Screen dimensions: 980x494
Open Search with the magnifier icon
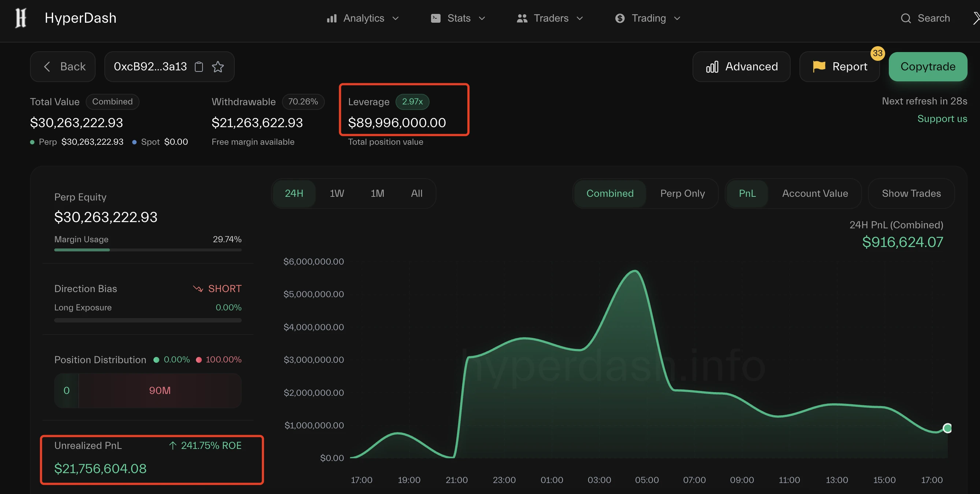906,18
